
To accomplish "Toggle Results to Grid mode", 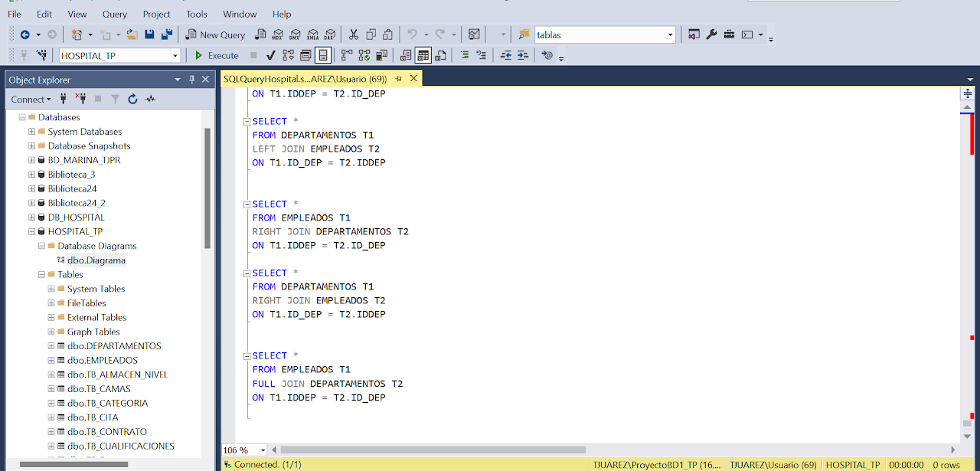I will pos(423,55).
